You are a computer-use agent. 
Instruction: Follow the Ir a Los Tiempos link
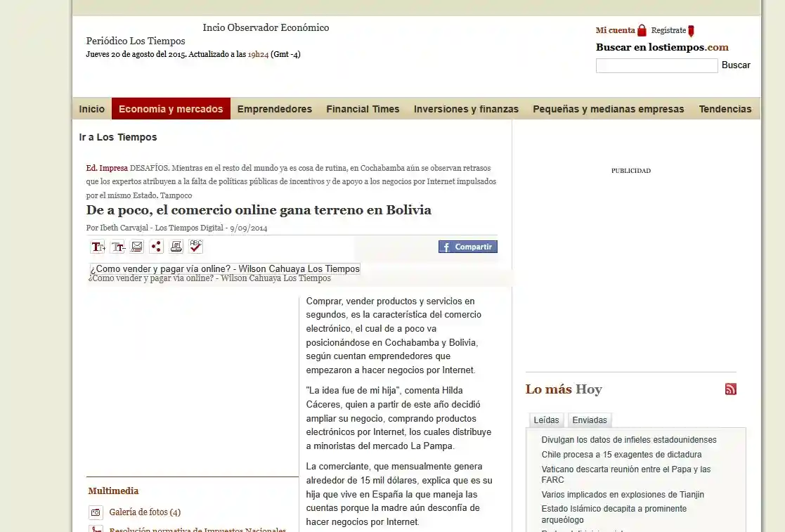117,137
